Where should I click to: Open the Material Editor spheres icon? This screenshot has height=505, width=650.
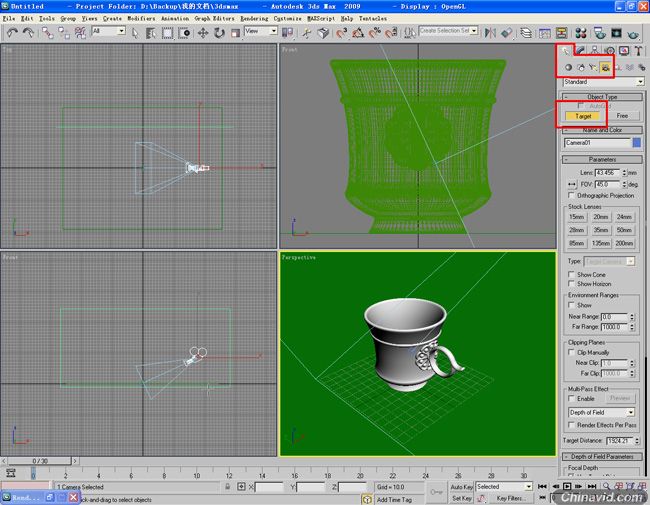pos(581,33)
